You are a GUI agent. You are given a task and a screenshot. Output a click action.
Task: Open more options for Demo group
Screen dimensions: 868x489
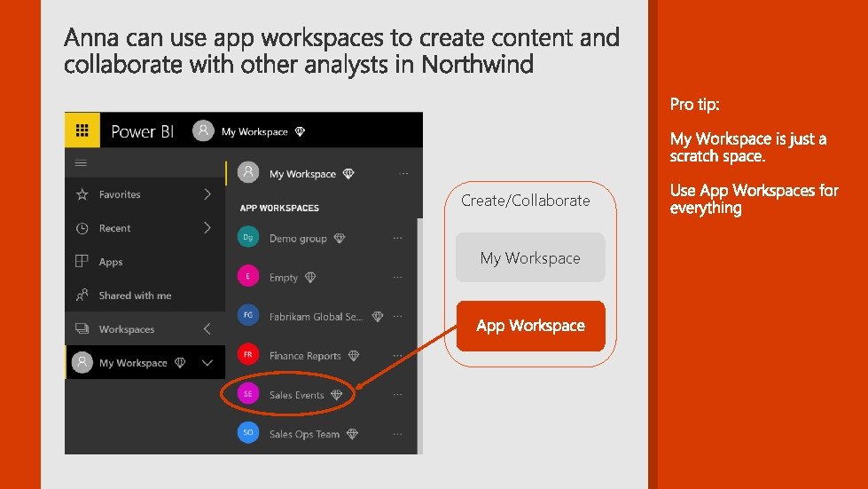pyautogui.click(x=397, y=238)
